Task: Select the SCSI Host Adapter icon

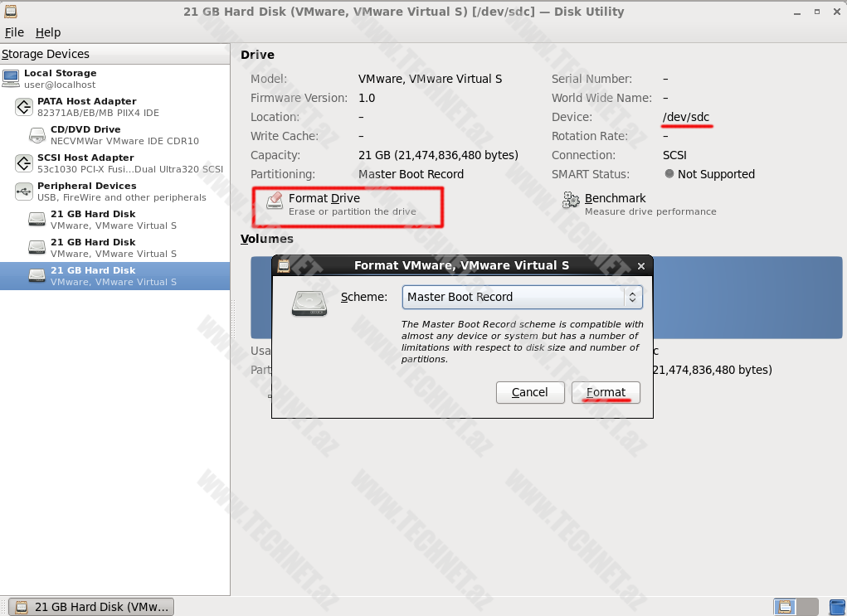Action: coord(24,163)
